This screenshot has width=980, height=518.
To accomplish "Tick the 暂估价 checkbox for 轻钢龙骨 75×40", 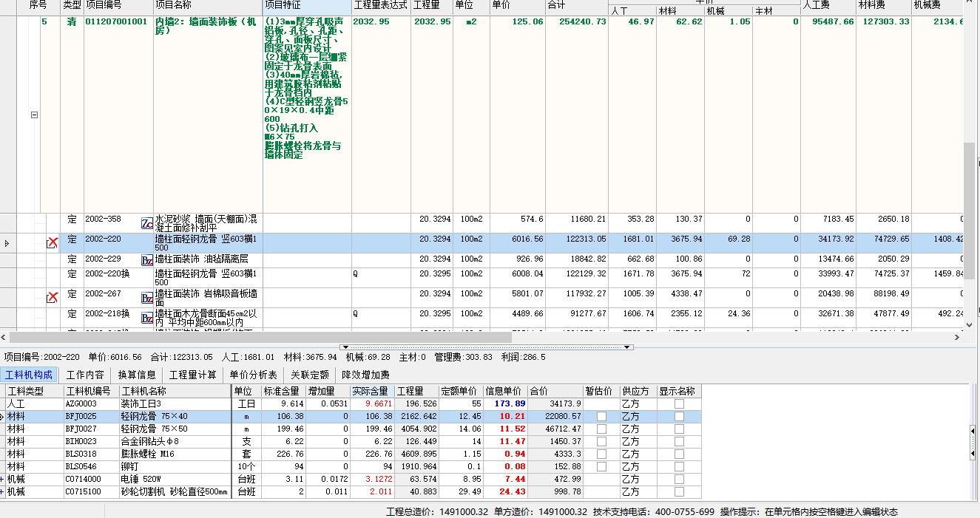I will point(601,417).
